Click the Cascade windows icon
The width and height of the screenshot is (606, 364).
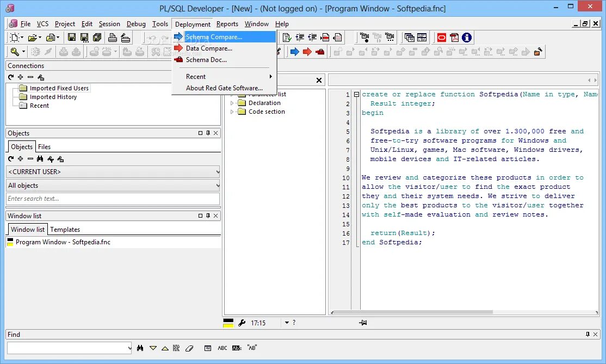point(409,38)
